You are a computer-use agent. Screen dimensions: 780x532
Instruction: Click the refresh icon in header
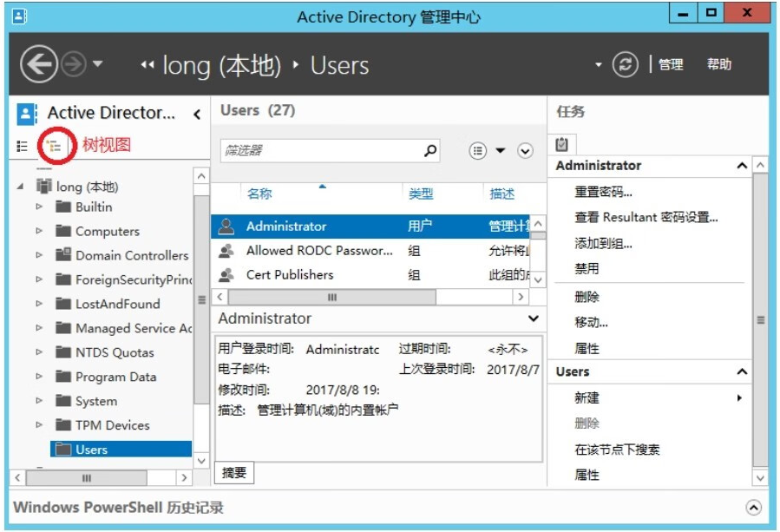click(x=625, y=64)
